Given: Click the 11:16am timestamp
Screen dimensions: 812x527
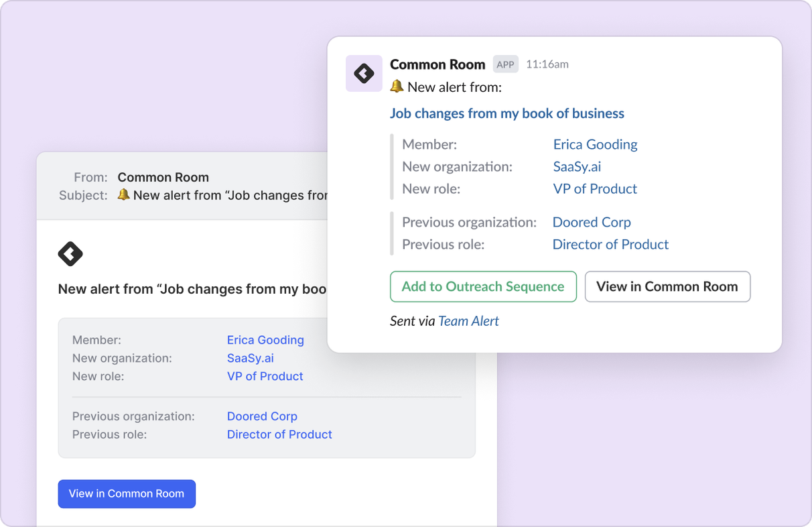Looking at the screenshot, I should 547,64.
